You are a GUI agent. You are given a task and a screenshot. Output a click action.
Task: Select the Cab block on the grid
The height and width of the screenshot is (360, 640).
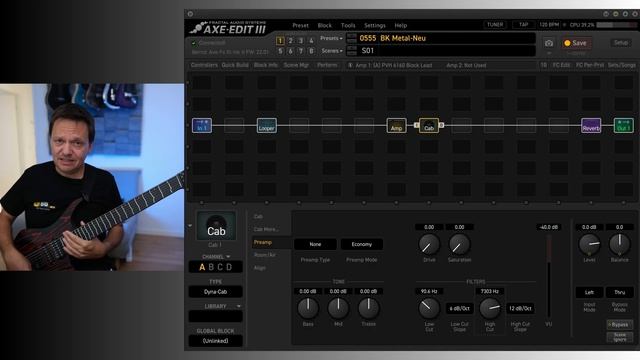[x=429, y=125]
